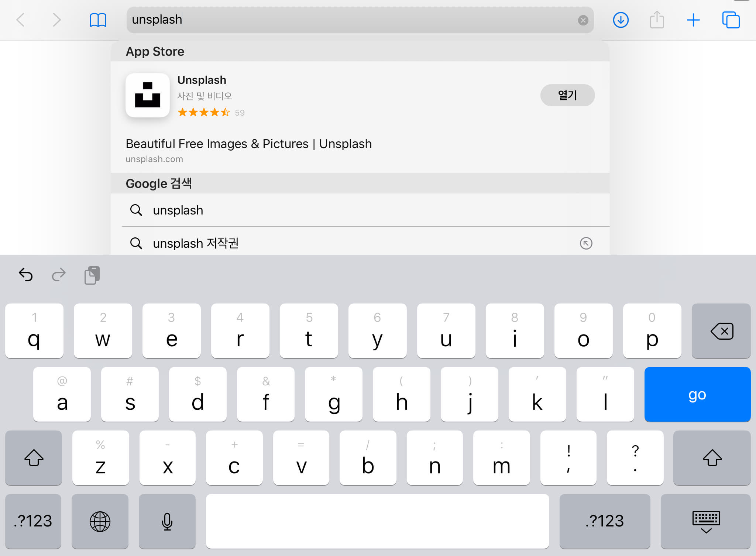Switch to left .?123 symbols keyboard

pyautogui.click(x=33, y=521)
